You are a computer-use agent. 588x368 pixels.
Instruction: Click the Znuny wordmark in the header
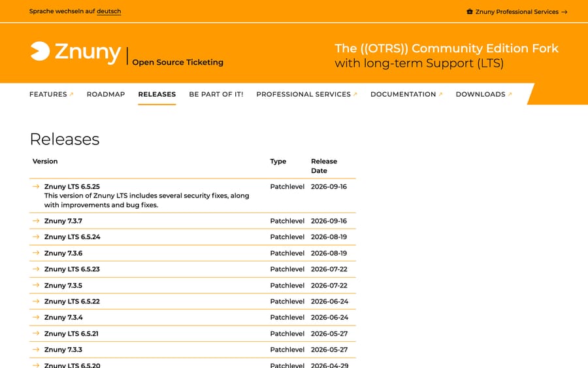(x=88, y=52)
